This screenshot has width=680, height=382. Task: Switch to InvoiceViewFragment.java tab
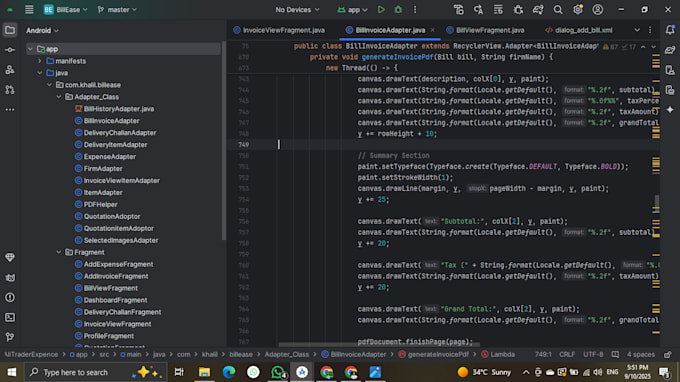click(279, 30)
